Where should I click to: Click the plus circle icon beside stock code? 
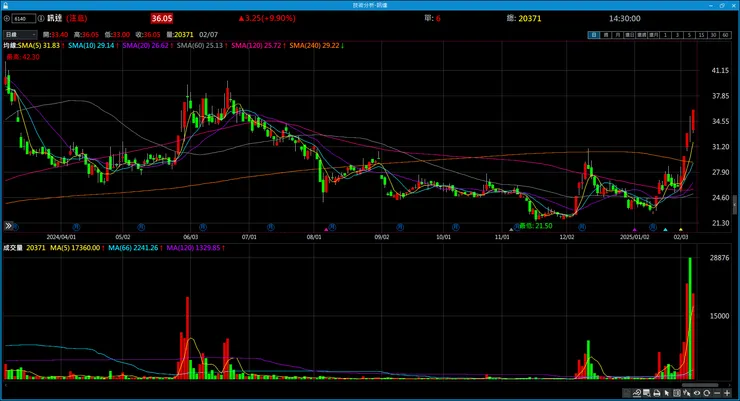point(7,18)
